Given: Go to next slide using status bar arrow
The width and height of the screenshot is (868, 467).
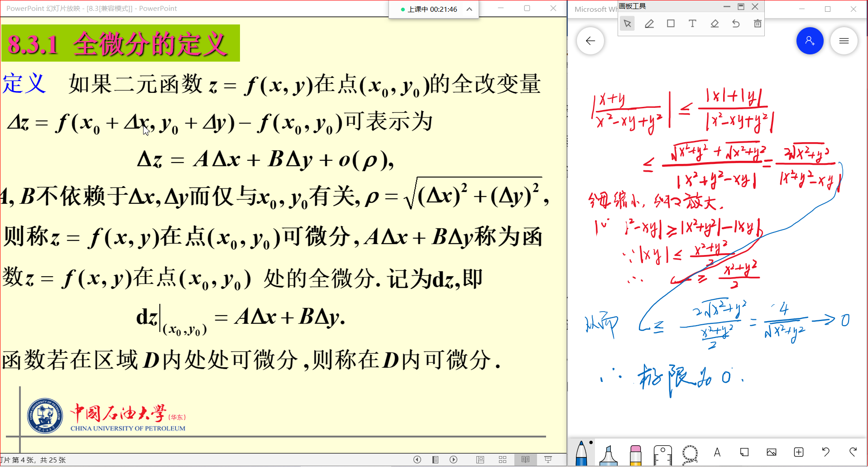Looking at the screenshot, I should (453, 460).
